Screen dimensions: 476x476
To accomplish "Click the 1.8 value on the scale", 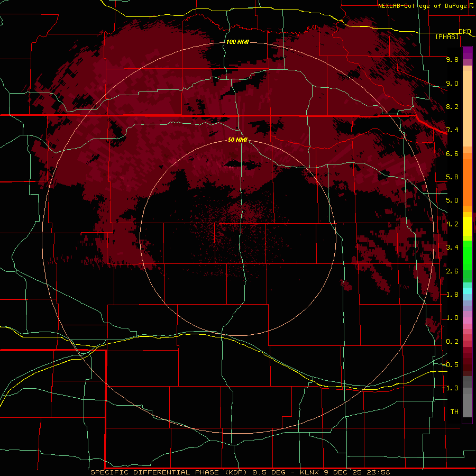I will [x=452, y=295].
